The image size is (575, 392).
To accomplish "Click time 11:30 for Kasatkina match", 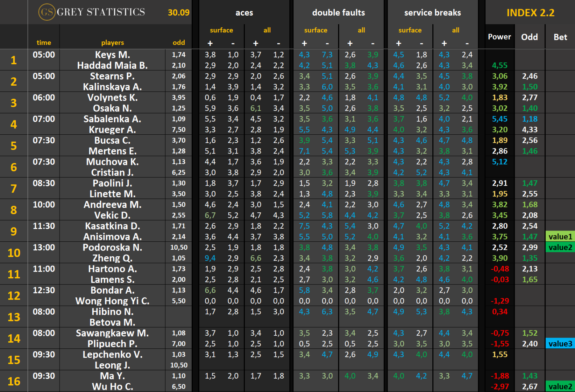I will (x=44, y=226).
